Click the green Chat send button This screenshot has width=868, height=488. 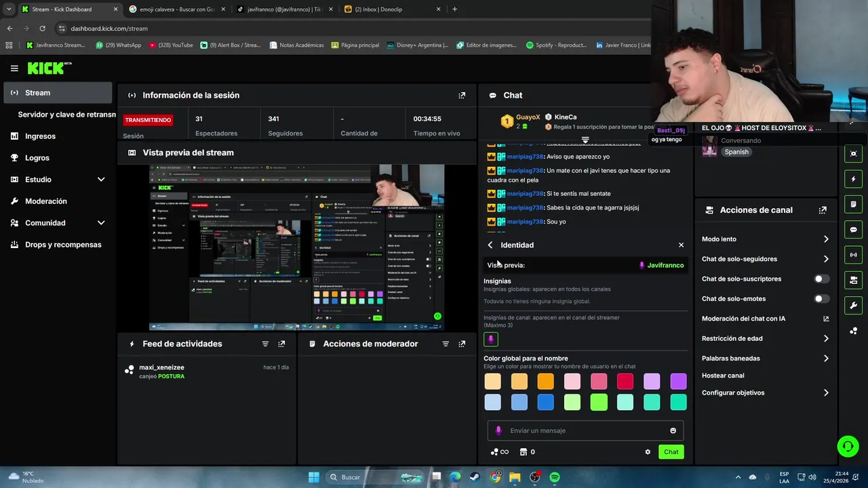pyautogui.click(x=671, y=452)
